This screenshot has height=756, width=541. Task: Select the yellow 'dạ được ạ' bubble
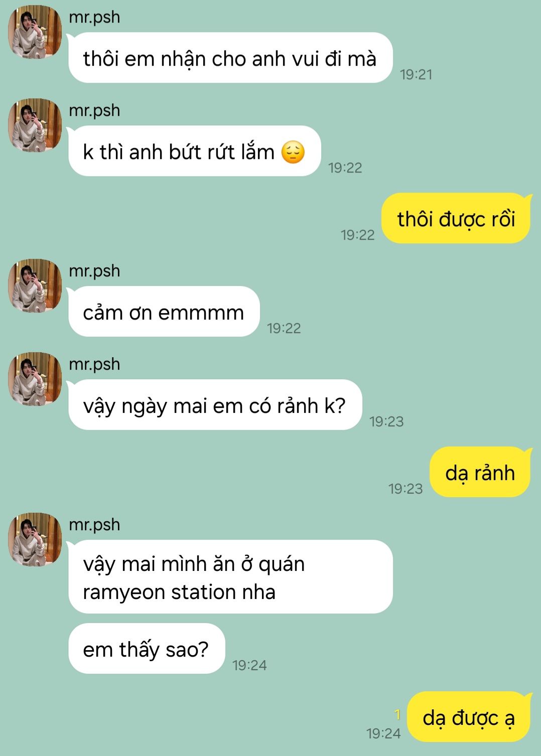(x=469, y=717)
